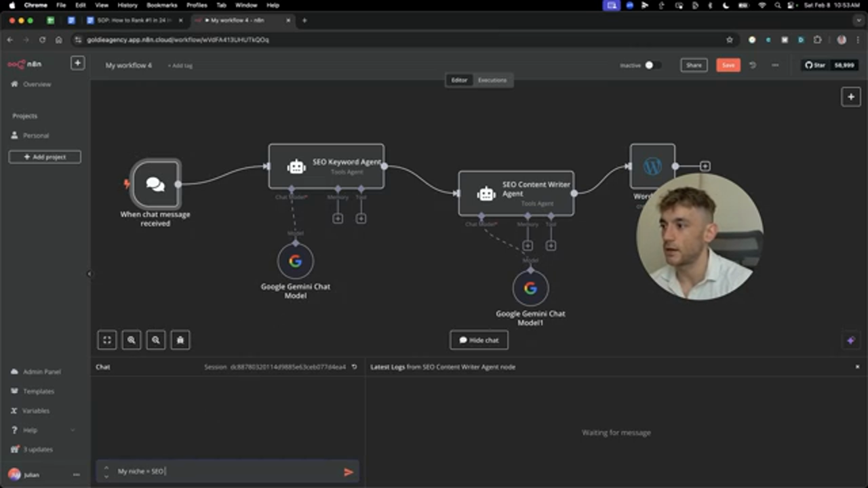
Task: Click the plus button beside n8n logo
Action: point(77,63)
